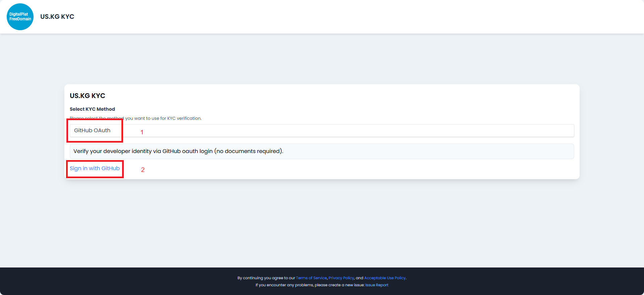Click the Sign in with GitHub link
Screen dimensions: 644x295
click(x=95, y=168)
